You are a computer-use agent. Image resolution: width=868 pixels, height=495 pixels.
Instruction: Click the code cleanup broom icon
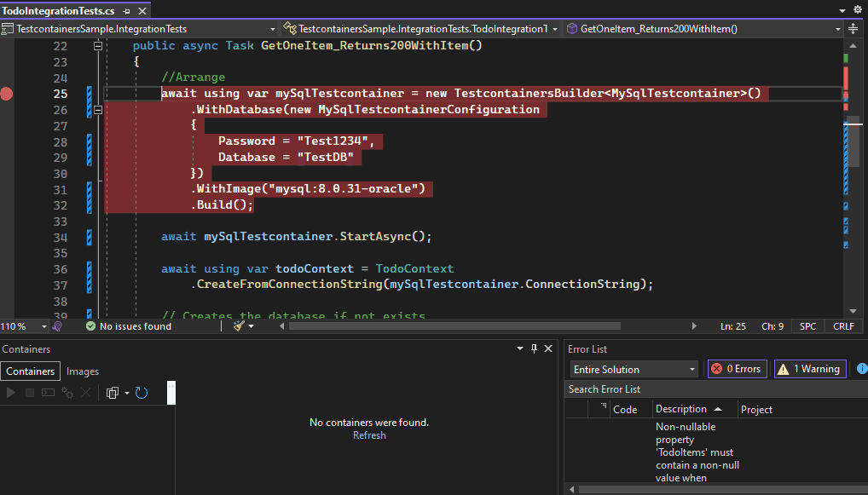239,326
